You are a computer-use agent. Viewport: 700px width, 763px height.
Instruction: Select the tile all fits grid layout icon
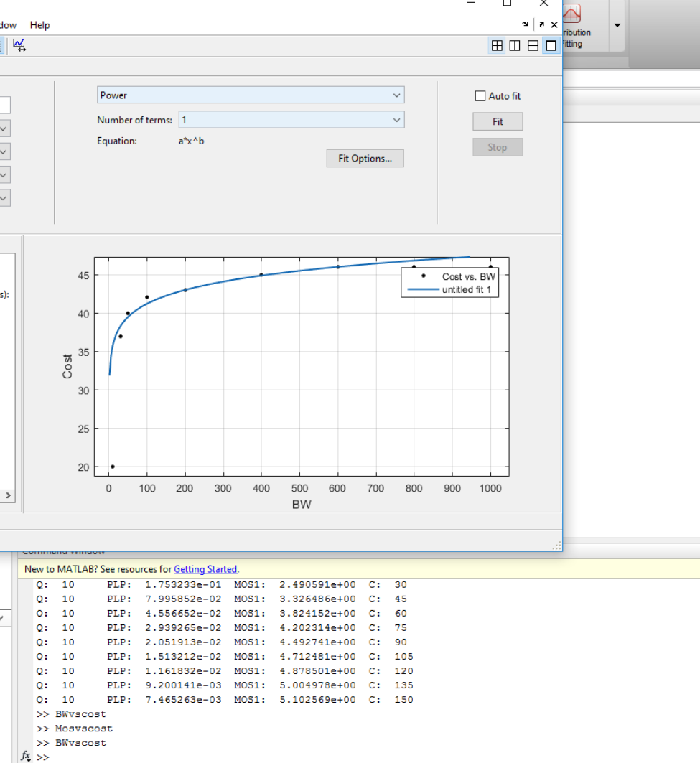pos(497,46)
